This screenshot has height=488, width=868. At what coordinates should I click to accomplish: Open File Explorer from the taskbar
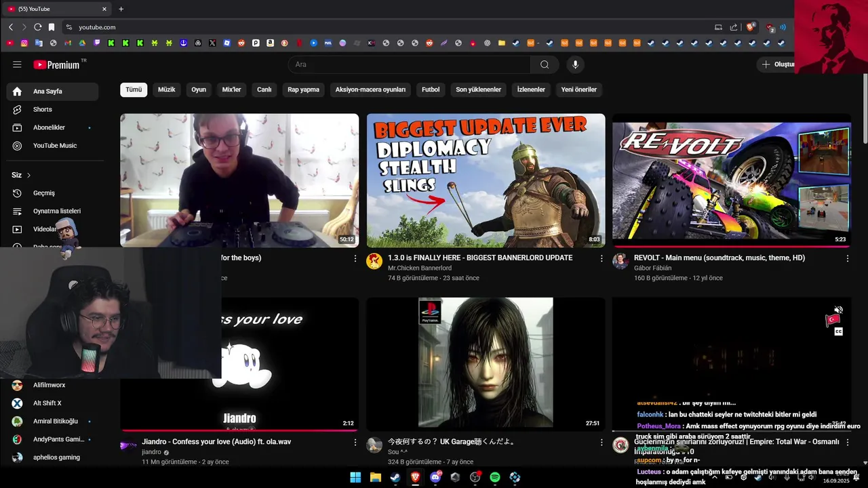pyautogui.click(x=376, y=477)
